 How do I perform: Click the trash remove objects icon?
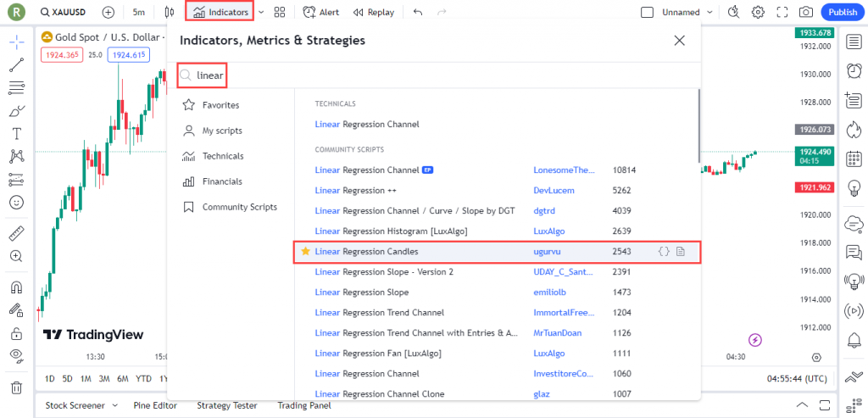point(17,387)
